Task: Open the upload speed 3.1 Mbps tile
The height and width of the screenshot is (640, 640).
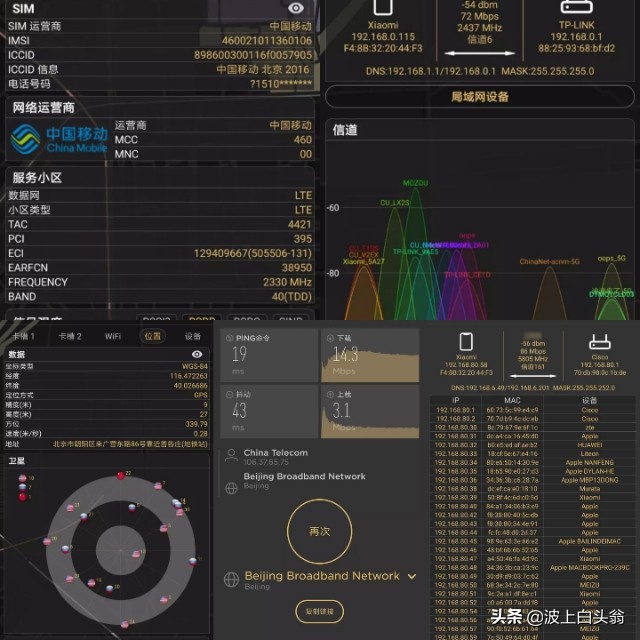Action: point(370,411)
